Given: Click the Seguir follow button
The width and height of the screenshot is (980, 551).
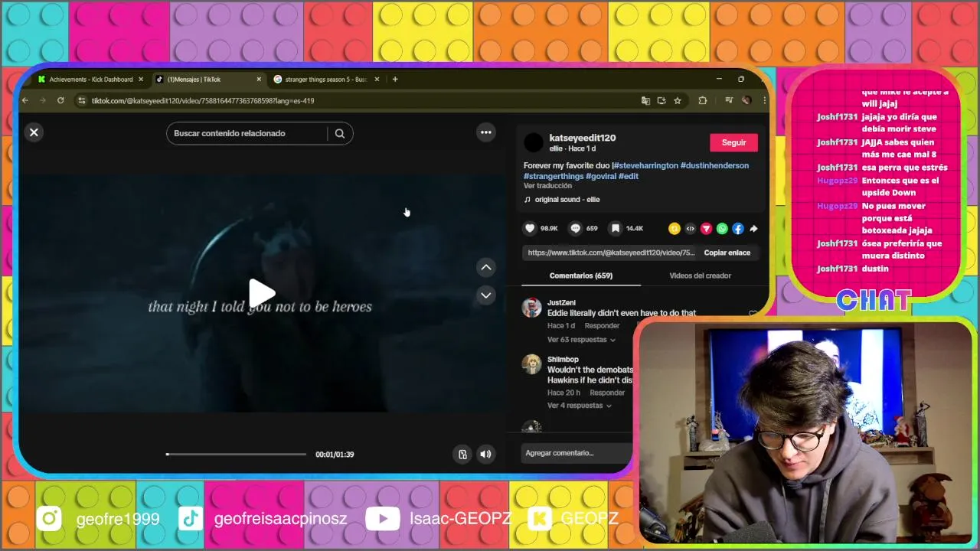Looking at the screenshot, I should click(733, 142).
